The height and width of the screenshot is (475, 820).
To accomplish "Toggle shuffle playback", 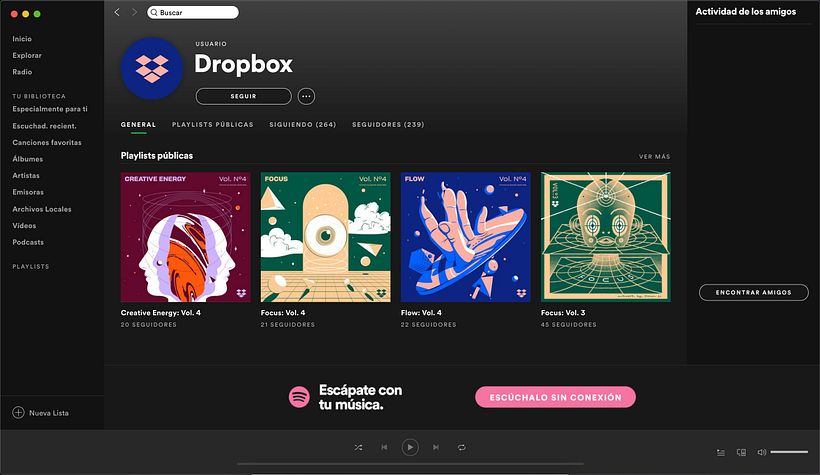I will point(358,447).
